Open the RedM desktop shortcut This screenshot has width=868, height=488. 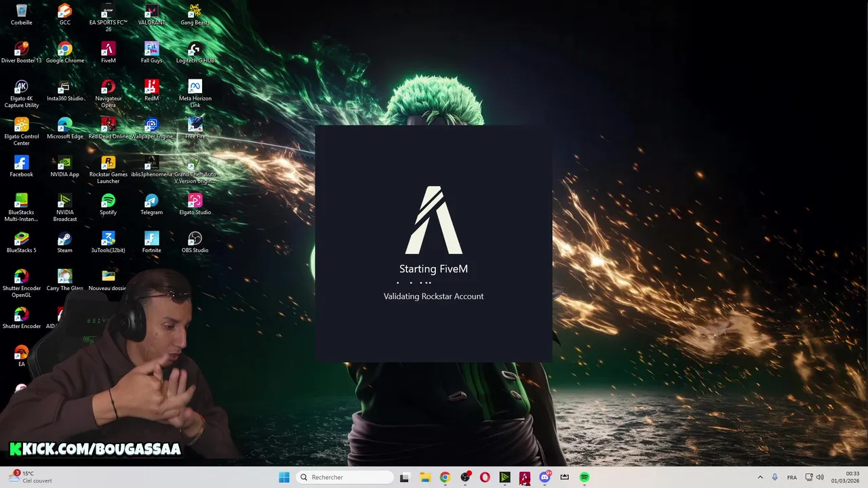[x=151, y=91]
